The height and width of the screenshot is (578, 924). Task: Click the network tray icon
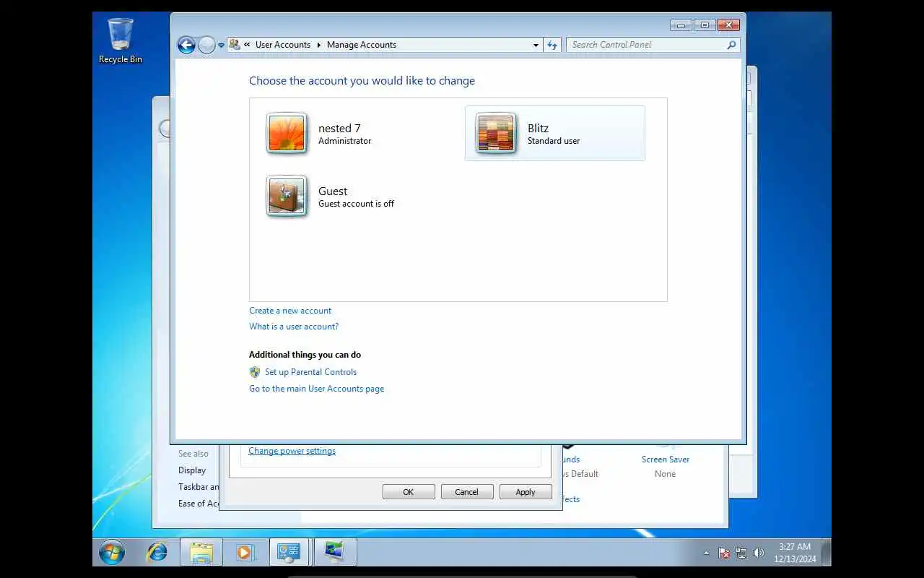[741, 553]
